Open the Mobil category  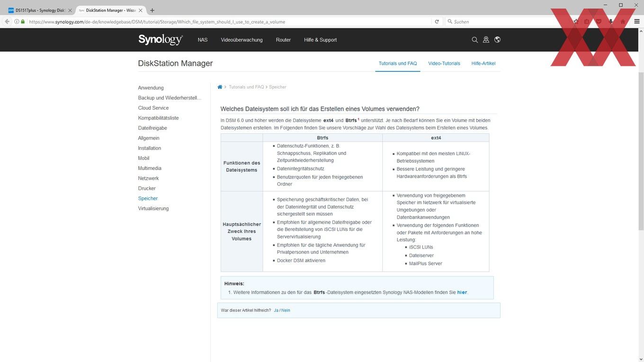coord(143,158)
